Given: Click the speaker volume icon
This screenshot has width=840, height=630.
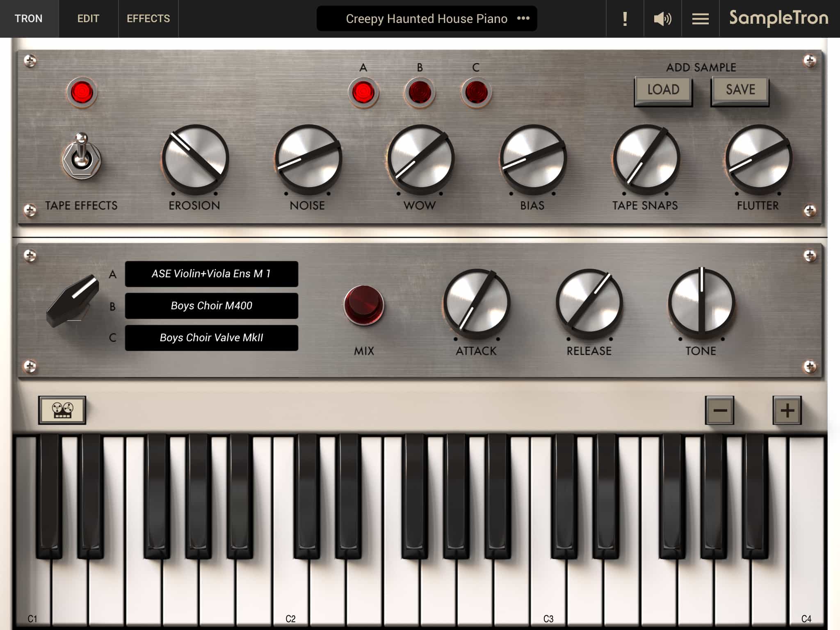Looking at the screenshot, I should pyautogui.click(x=662, y=18).
